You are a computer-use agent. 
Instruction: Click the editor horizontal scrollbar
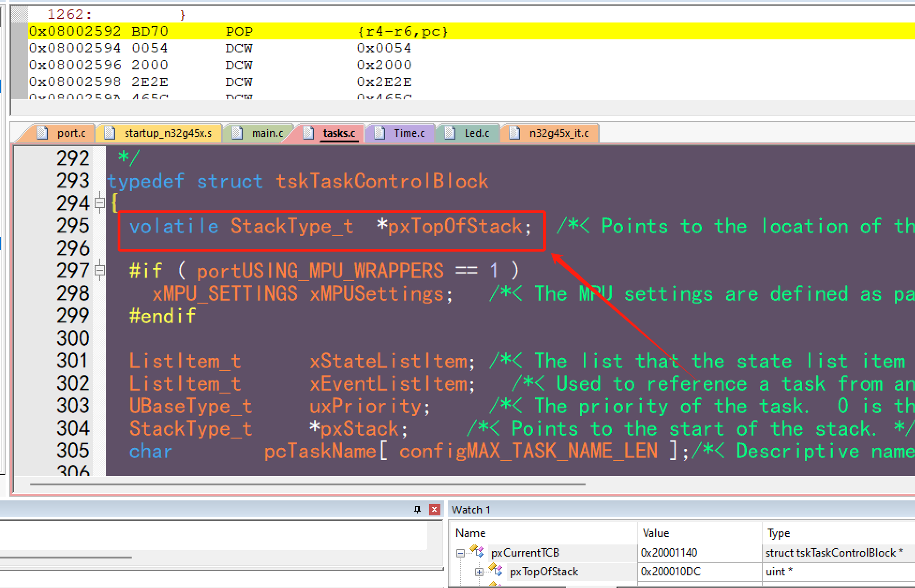(x=308, y=484)
